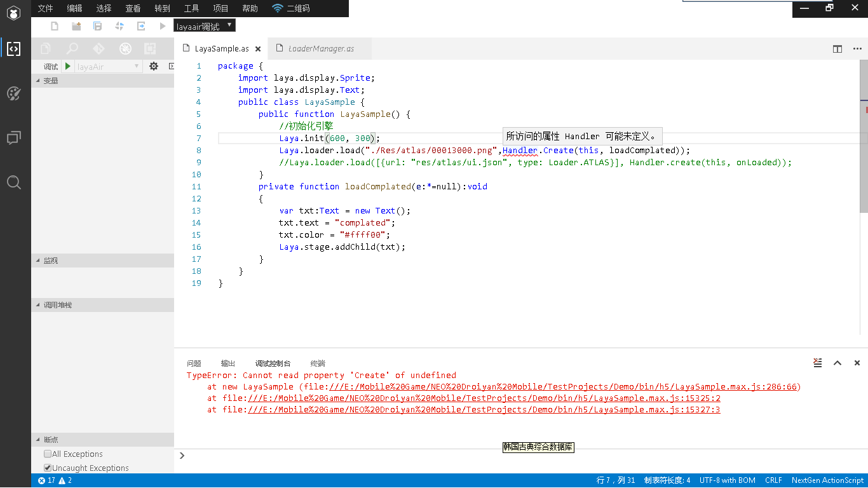
Task: Uncheck the Uncaught Exceptions checkbox
Action: coord(48,468)
